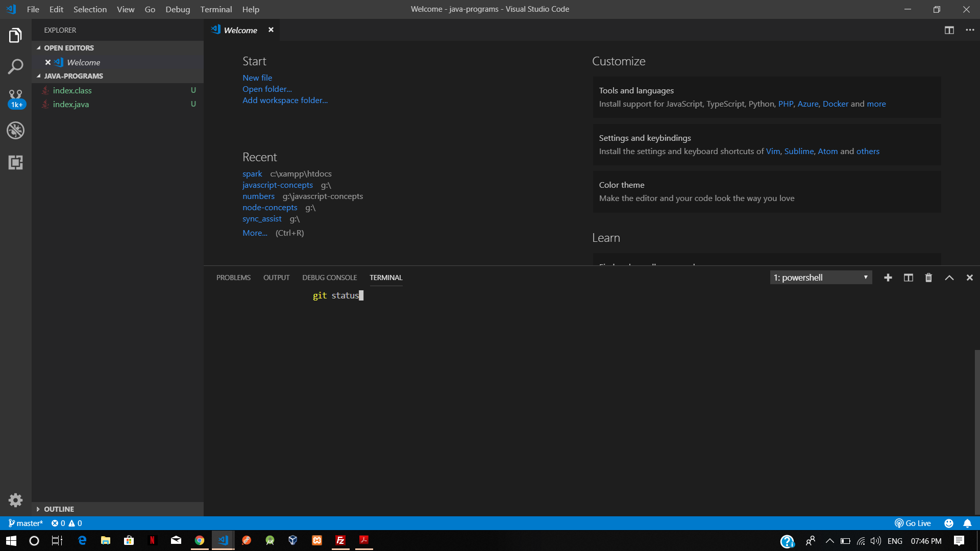Open the Help menu
Viewport: 980px width, 551px height.
pos(251,9)
